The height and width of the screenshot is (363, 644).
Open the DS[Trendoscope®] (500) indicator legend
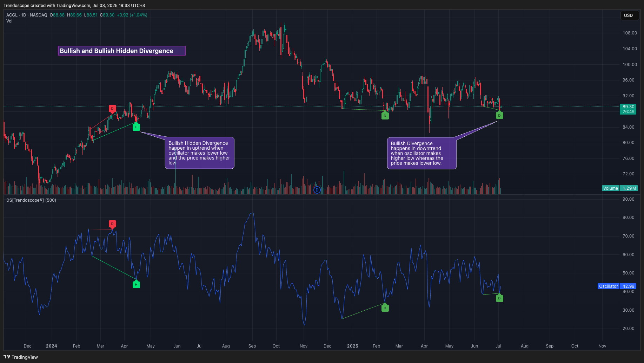pos(31,200)
